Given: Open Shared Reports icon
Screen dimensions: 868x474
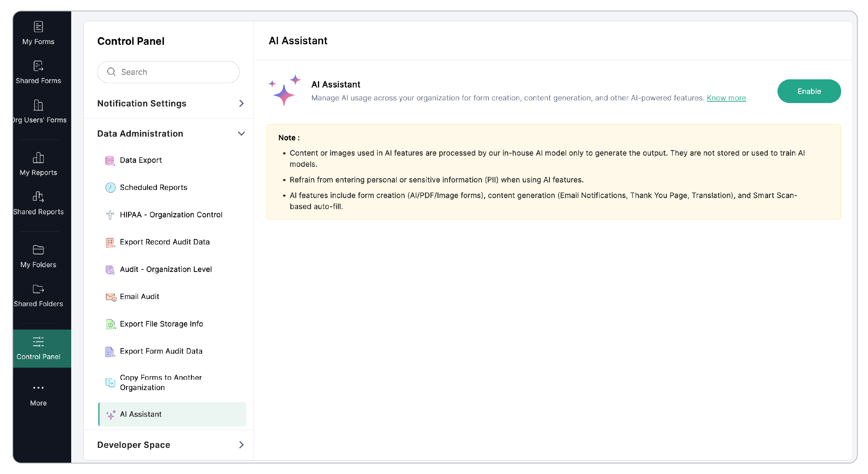Looking at the screenshot, I should coord(38,197).
